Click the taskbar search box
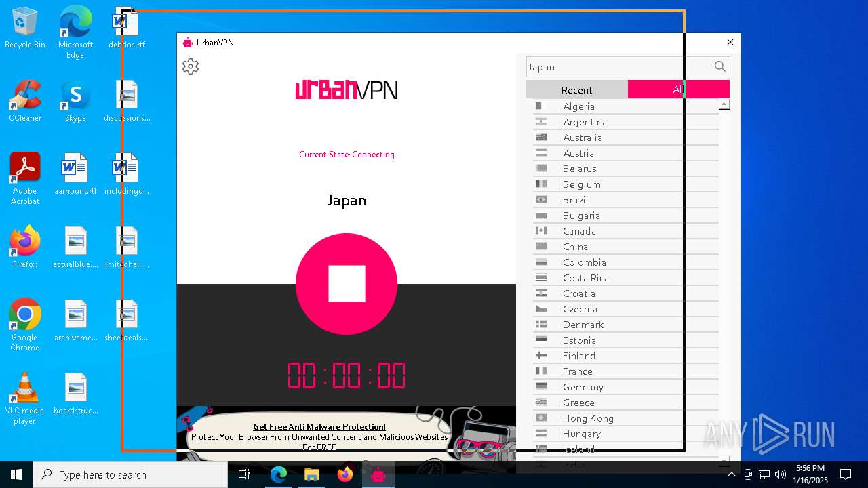The image size is (868, 488). (130, 474)
